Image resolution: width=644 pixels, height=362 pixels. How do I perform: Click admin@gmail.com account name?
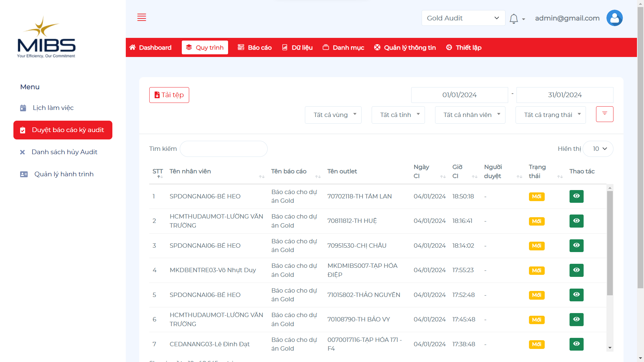coord(567,18)
